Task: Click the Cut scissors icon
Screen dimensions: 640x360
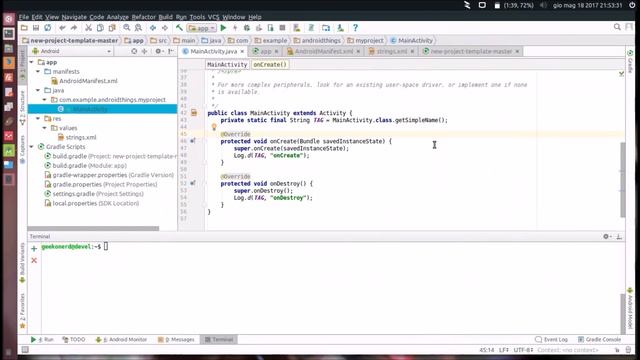Action: (88, 28)
